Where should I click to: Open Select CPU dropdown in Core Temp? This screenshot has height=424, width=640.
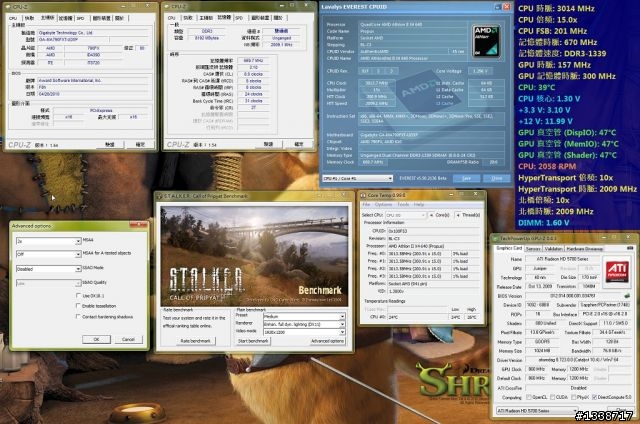[x=406, y=215]
